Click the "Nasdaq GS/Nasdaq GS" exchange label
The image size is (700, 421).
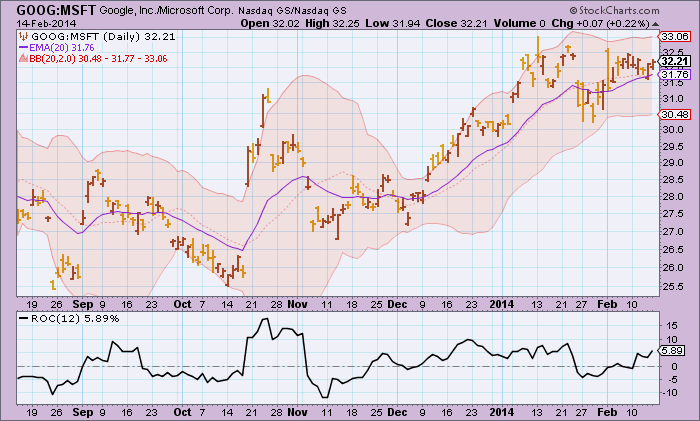tap(292, 11)
